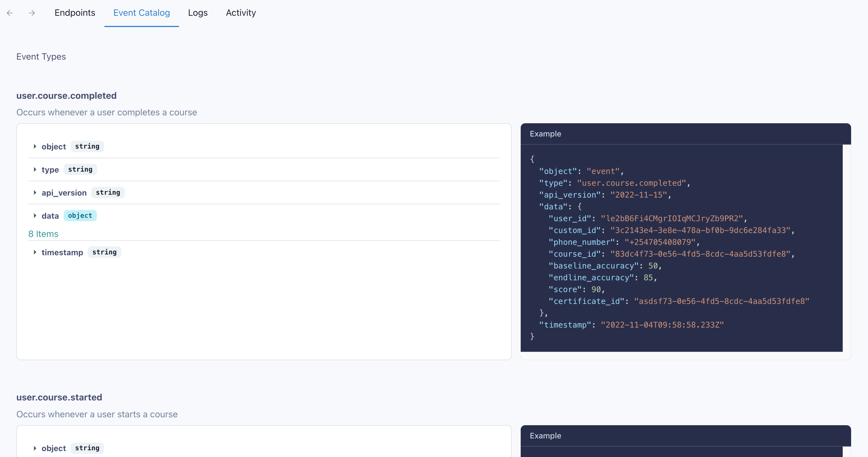Click the "timestamp" value in example JSON
This screenshot has width=868, height=457.
pyautogui.click(x=662, y=324)
